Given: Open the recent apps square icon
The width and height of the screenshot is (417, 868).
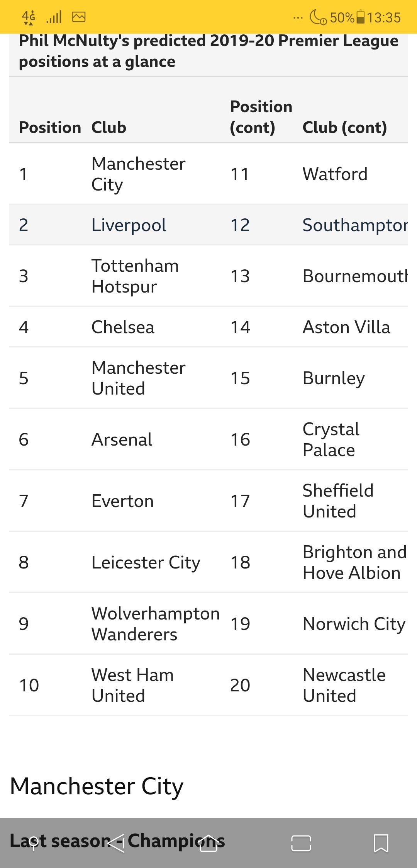Looking at the screenshot, I should point(301,843).
